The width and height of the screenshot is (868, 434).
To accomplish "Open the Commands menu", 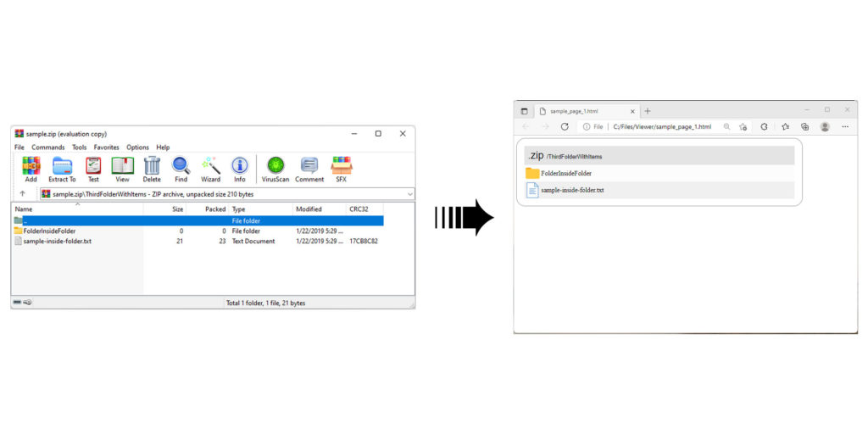I will pyautogui.click(x=48, y=147).
